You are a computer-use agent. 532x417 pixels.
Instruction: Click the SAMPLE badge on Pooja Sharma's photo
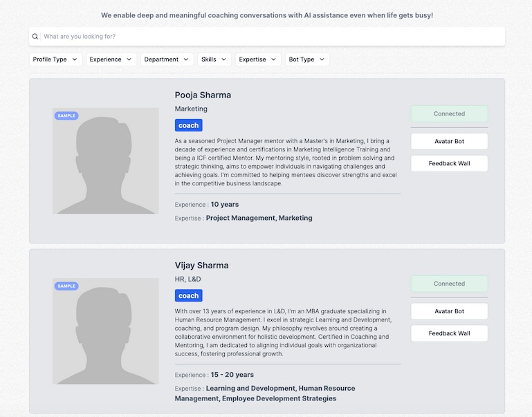pos(66,115)
